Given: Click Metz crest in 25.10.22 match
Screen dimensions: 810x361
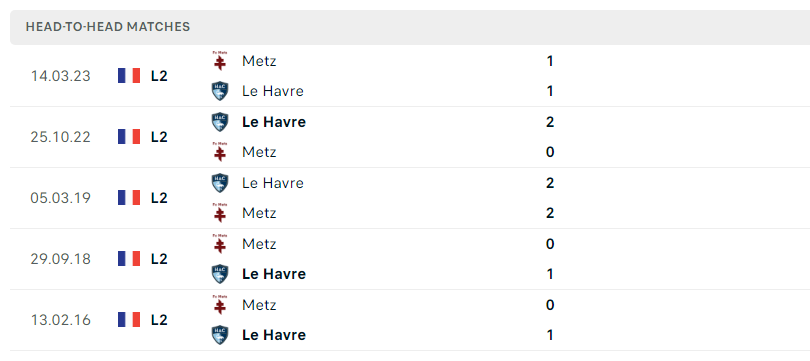Looking at the screenshot, I should tap(220, 152).
